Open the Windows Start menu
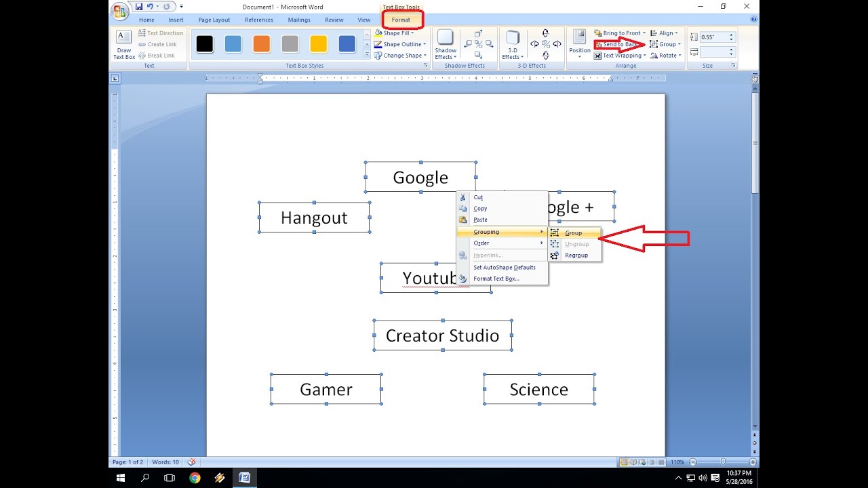This screenshot has height=488, width=868. pos(121,478)
